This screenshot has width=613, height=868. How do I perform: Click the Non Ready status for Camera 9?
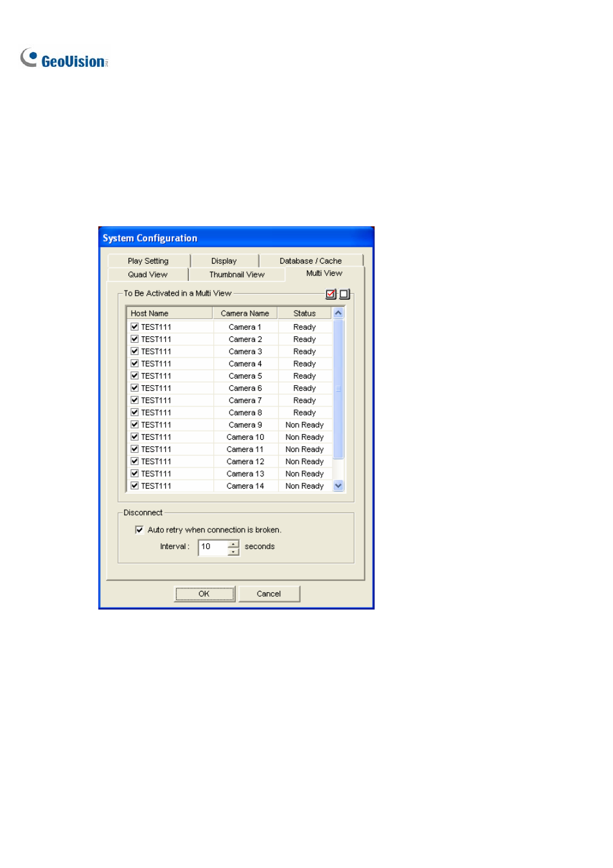(305, 425)
